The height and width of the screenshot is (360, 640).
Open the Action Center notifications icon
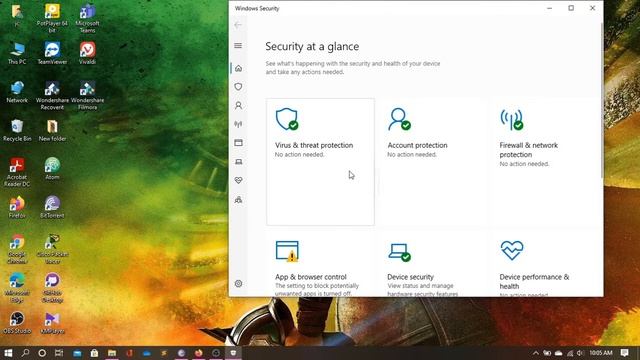[624, 353]
